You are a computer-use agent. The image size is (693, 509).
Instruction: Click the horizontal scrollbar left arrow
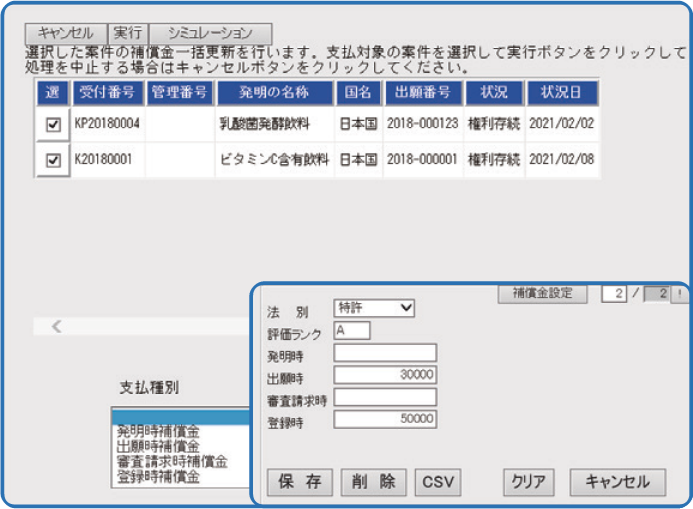pyautogui.click(x=56, y=327)
